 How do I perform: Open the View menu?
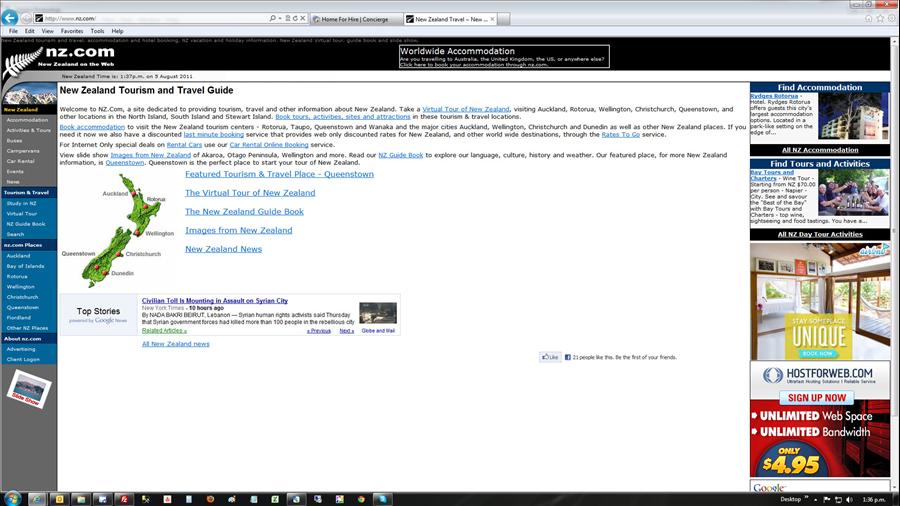[48, 31]
